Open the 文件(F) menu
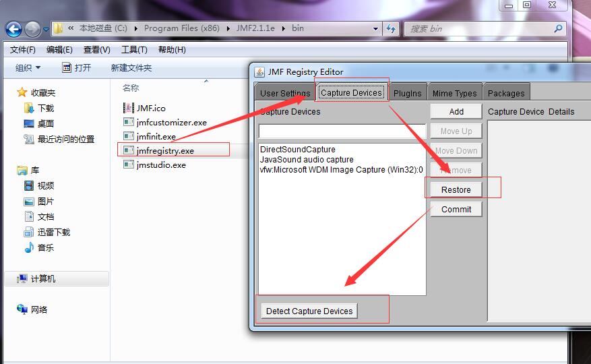Image resolution: width=591 pixels, height=364 pixels. click(23, 50)
